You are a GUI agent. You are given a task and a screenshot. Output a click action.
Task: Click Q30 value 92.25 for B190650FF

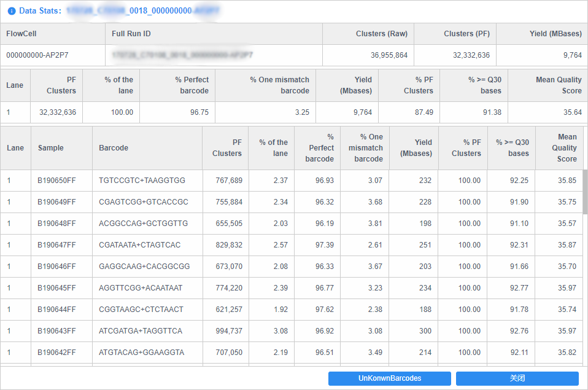point(519,181)
